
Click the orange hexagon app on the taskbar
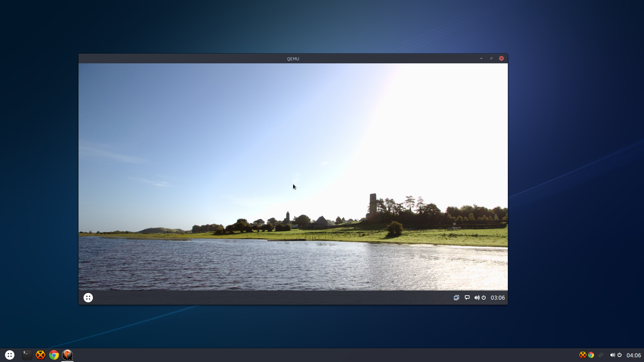40,355
